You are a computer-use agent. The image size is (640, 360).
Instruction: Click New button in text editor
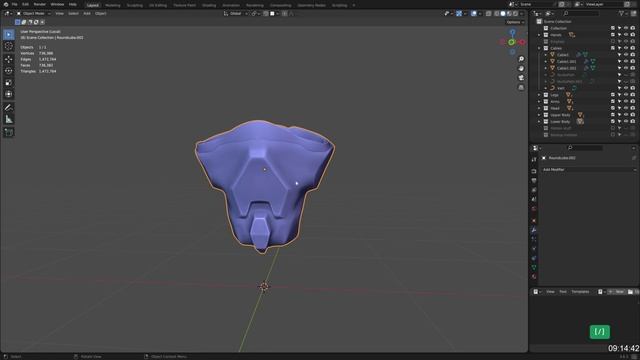(616, 292)
